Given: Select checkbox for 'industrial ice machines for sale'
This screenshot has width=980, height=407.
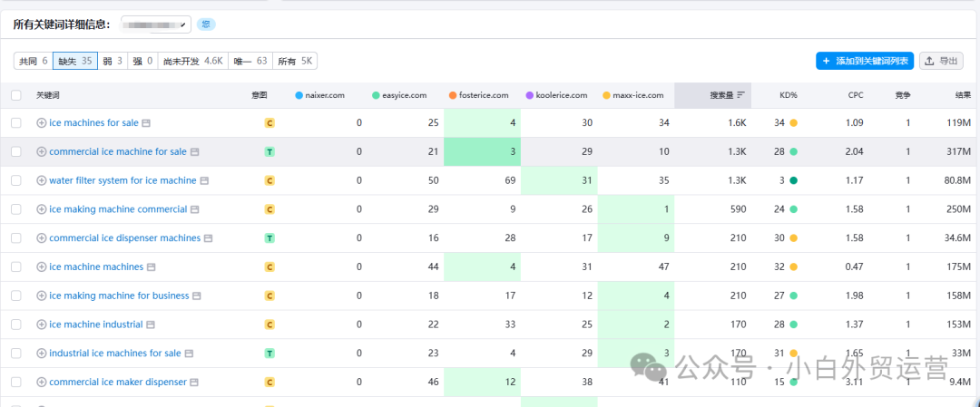Looking at the screenshot, I should pos(16,354).
